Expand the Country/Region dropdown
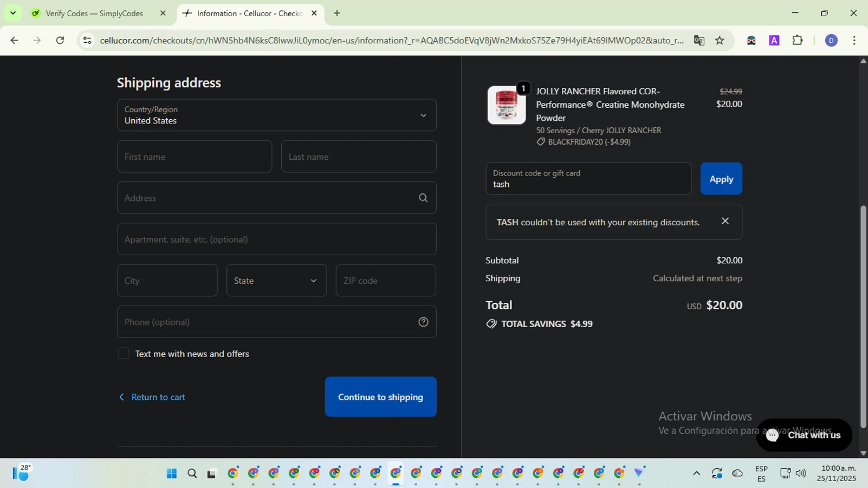This screenshot has height=488, width=868. (x=277, y=115)
